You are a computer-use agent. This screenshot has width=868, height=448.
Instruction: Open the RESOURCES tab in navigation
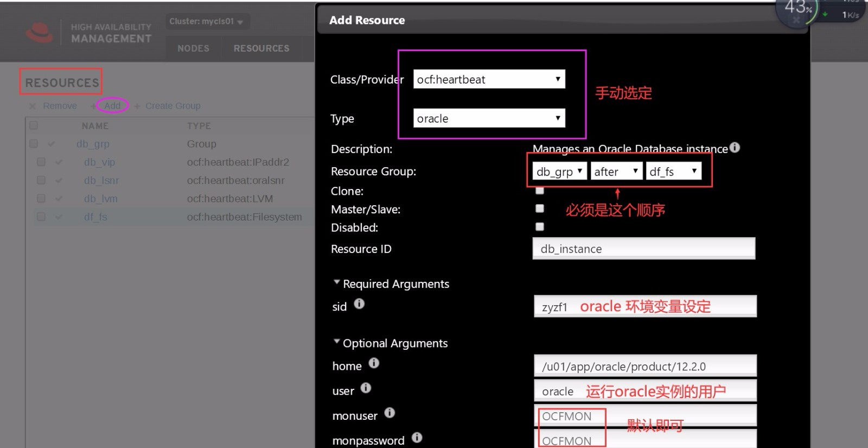coord(261,48)
